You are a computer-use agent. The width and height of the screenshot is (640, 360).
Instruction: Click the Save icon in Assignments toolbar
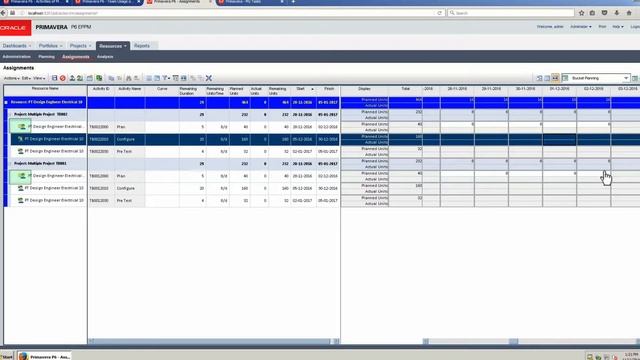click(x=54, y=78)
